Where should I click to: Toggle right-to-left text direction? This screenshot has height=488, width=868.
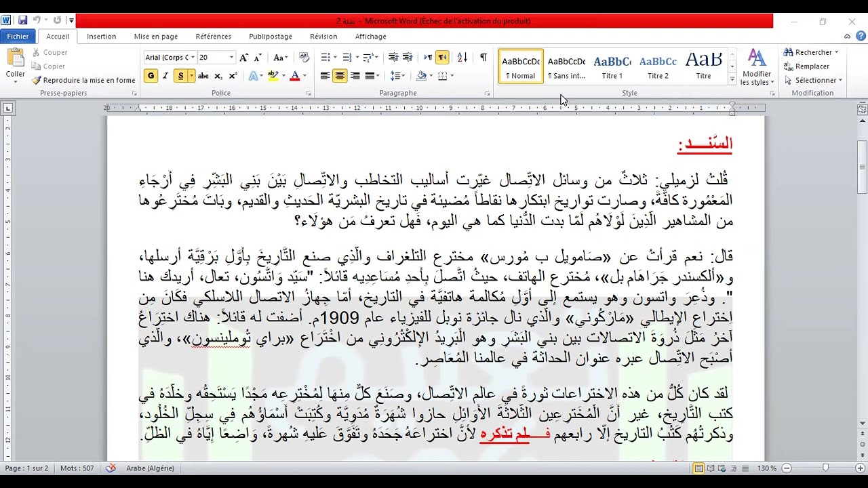[x=442, y=58]
